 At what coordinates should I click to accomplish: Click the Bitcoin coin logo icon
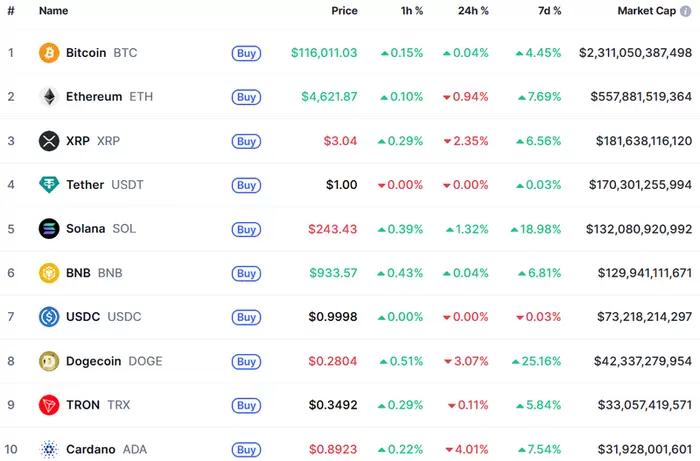(49, 53)
